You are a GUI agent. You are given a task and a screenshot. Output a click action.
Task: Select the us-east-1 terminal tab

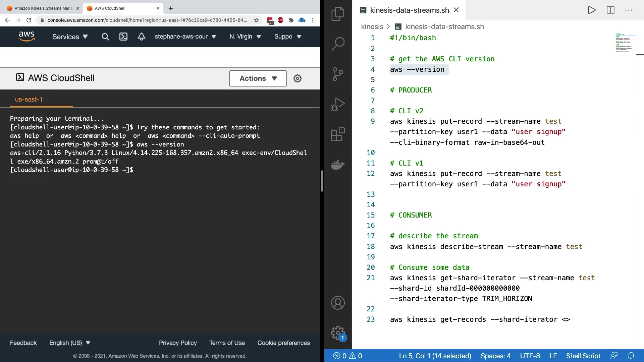[29, 100]
